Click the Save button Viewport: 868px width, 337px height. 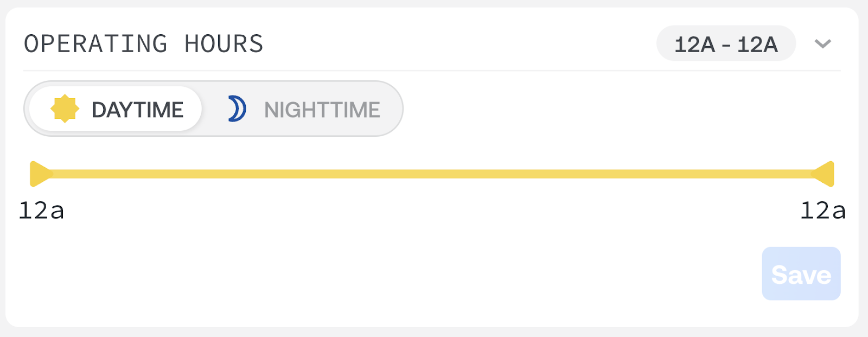click(801, 274)
